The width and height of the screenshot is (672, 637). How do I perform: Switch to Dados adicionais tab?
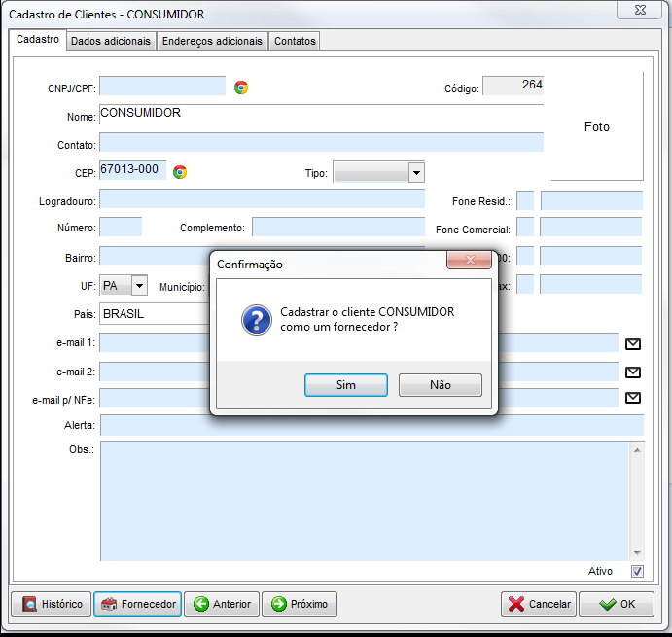(111, 41)
